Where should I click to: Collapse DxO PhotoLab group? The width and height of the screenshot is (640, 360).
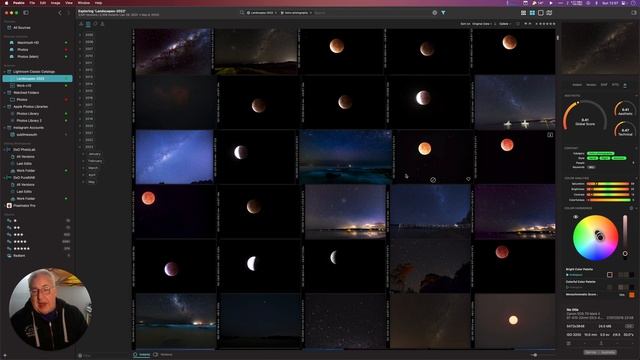(x=4, y=150)
